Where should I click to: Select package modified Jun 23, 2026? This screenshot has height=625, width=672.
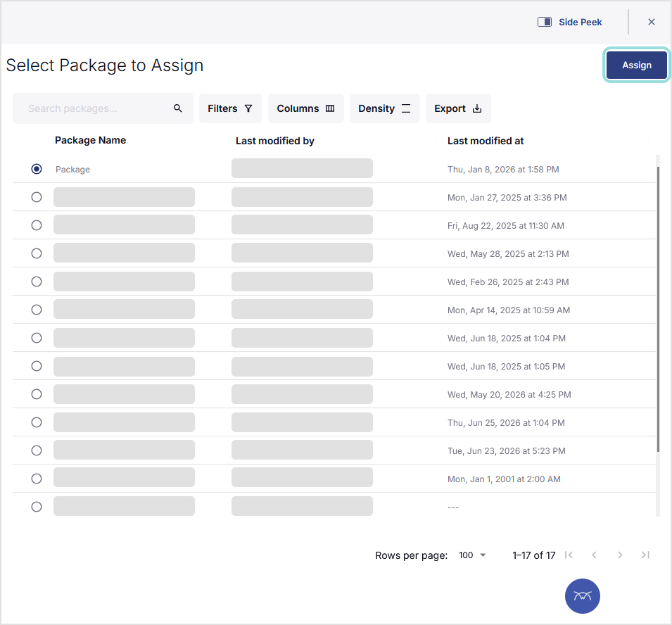click(37, 450)
